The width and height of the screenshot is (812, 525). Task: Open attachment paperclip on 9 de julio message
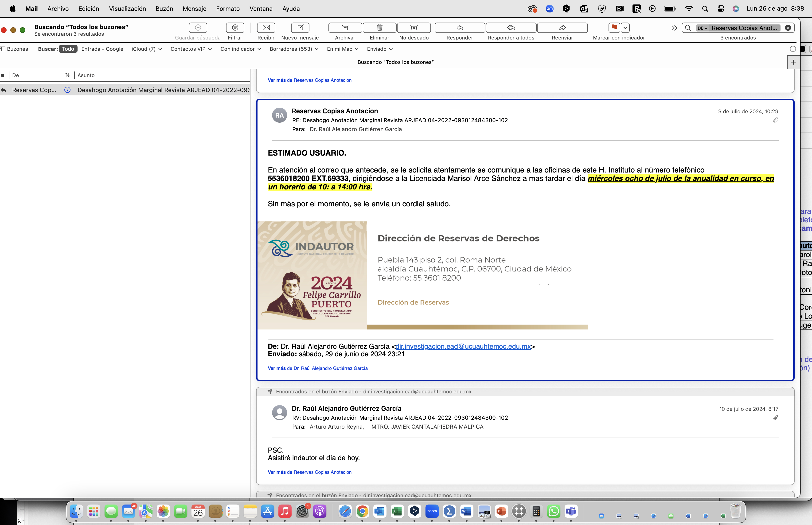coord(776,120)
